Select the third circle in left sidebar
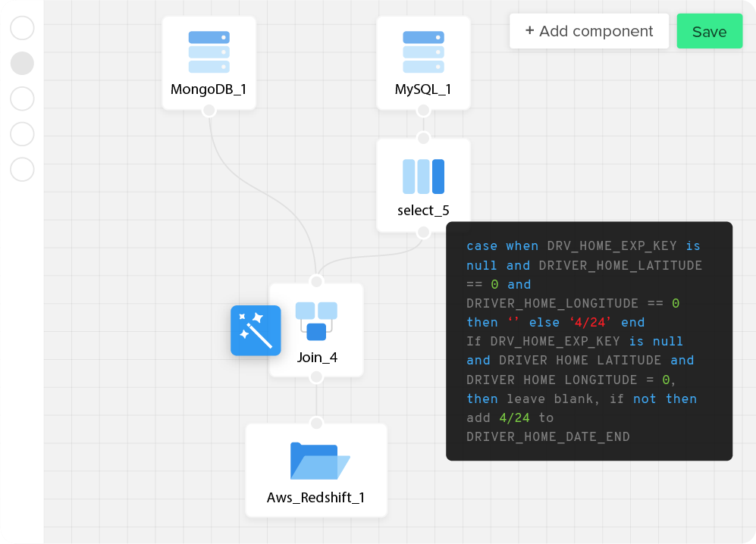 click(x=22, y=98)
